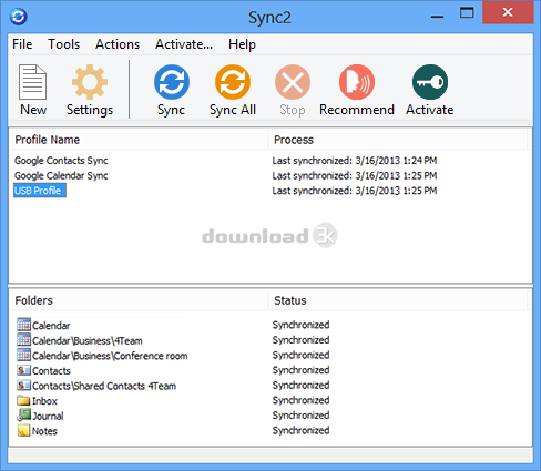Screen dimensions: 541x471
Task: Start the blue Sync toolbar icon
Action: (x=171, y=82)
